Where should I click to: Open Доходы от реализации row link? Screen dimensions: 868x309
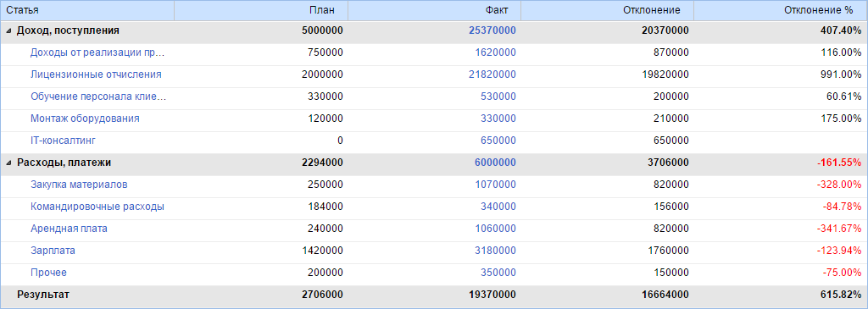(x=98, y=52)
